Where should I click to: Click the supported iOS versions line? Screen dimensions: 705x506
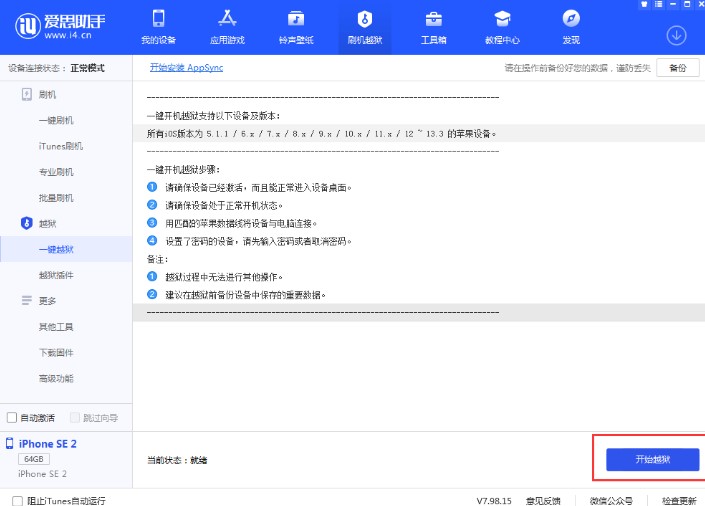click(x=321, y=134)
